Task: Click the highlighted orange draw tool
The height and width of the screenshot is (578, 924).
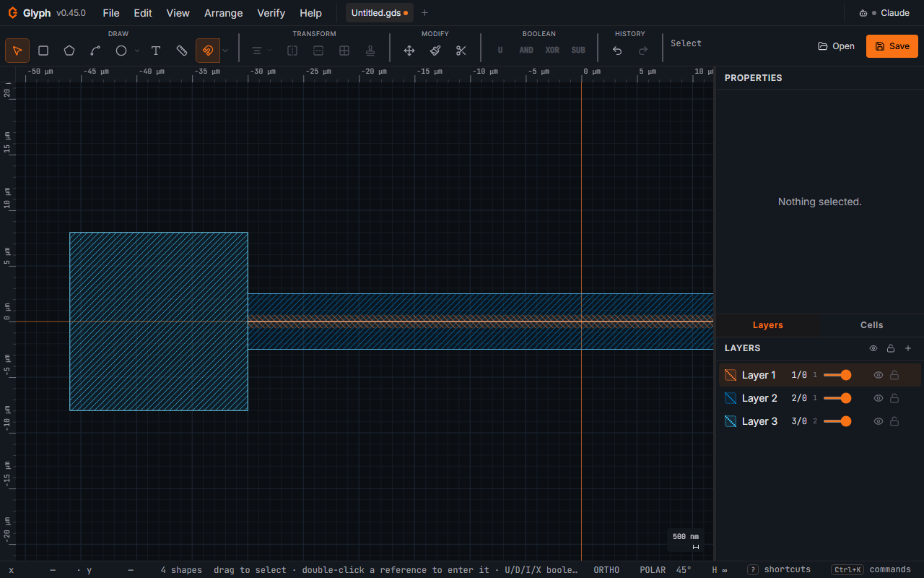Action: tap(208, 51)
